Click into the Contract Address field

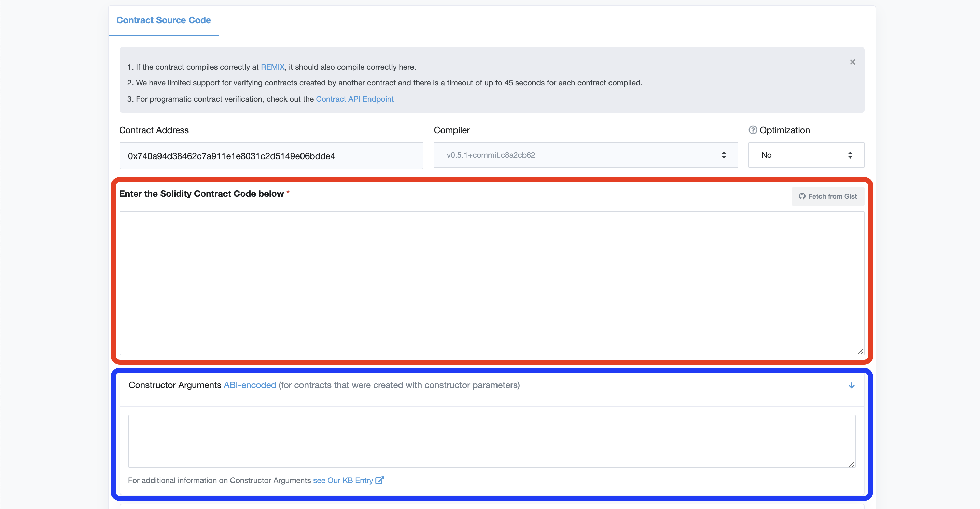point(271,156)
